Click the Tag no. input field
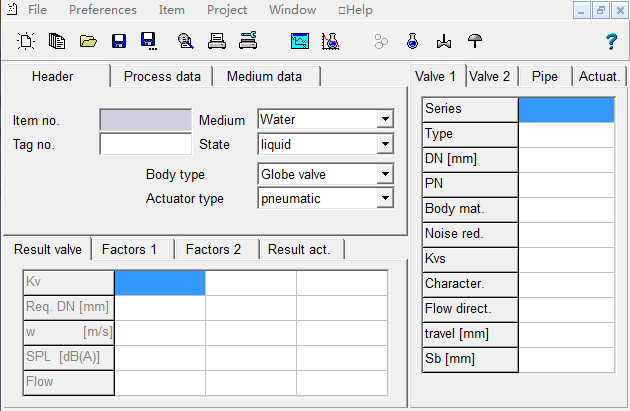Screen dimensions: 630x411 (x=145, y=145)
